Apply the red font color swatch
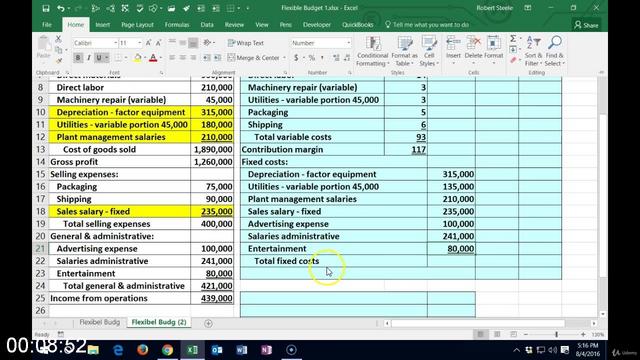The image size is (640, 360). pyautogui.click(x=153, y=58)
